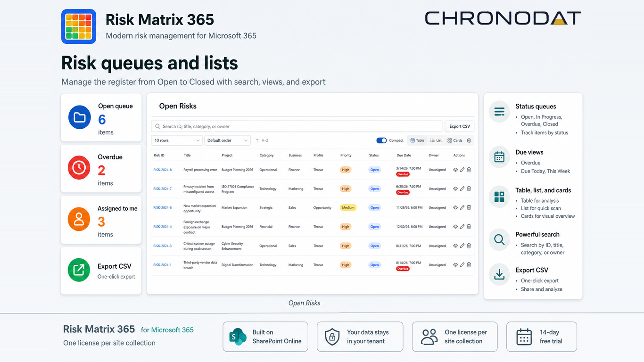View RISK-2024-1 via its eye icon

[x=455, y=265]
